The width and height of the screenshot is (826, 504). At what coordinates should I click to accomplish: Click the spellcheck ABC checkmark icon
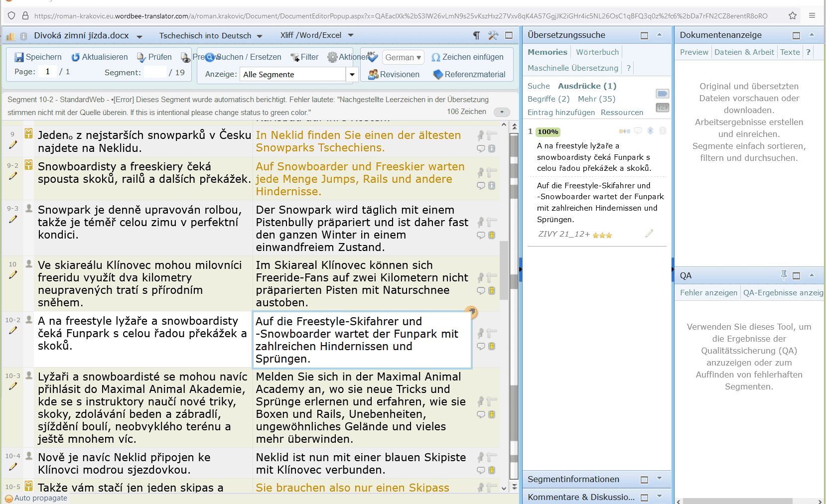pyautogui.click(x=372, y=57)
